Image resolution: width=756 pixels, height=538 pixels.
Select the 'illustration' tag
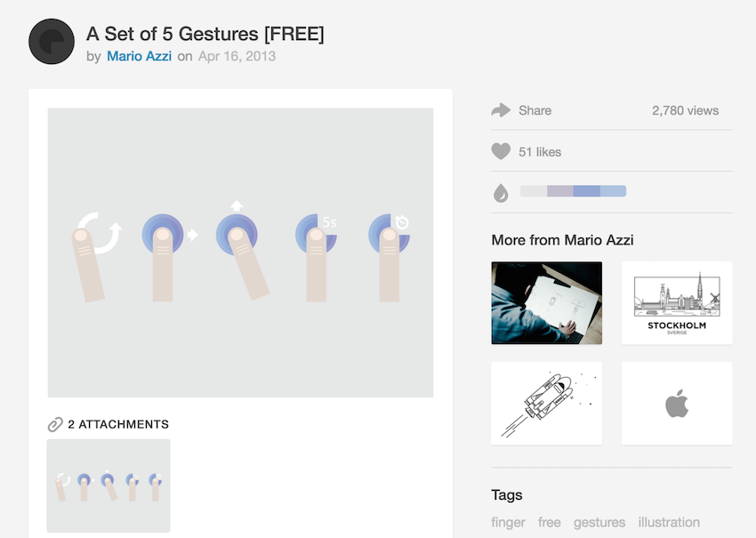pos(669,522)
